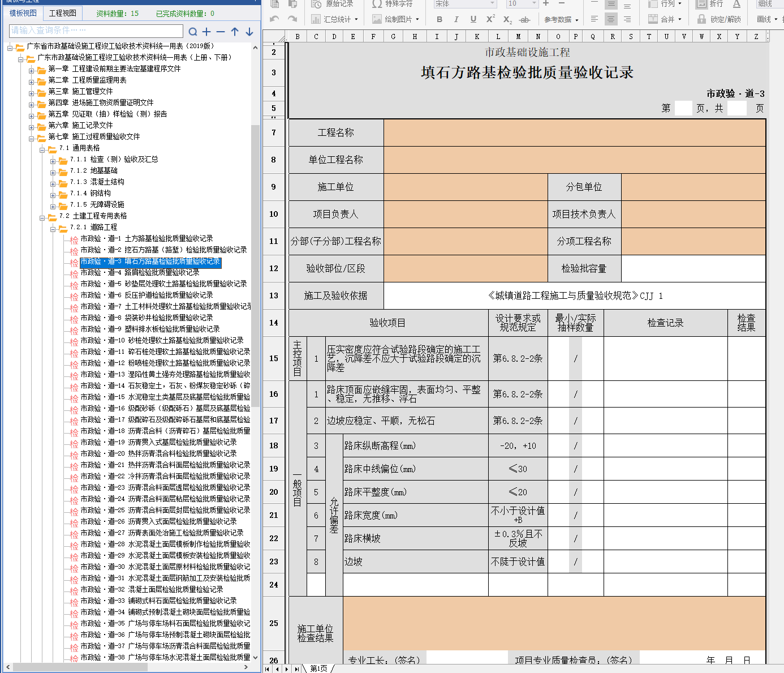This screenshot has height=673, width=784.
Task: Toggle underline formatting
Action: (x=473, y=19)
